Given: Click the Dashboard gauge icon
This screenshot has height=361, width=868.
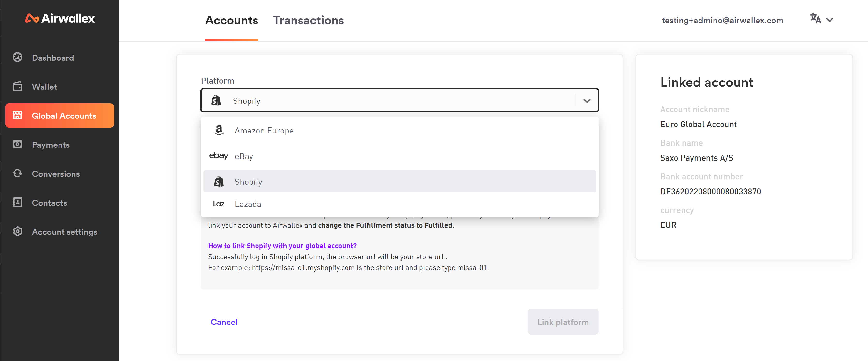Looking at the screenshot, I should [17, 57].
